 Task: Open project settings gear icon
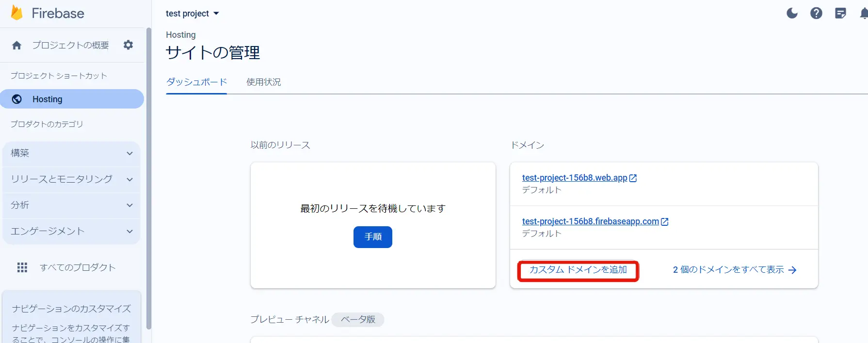[x=128, y=45]
